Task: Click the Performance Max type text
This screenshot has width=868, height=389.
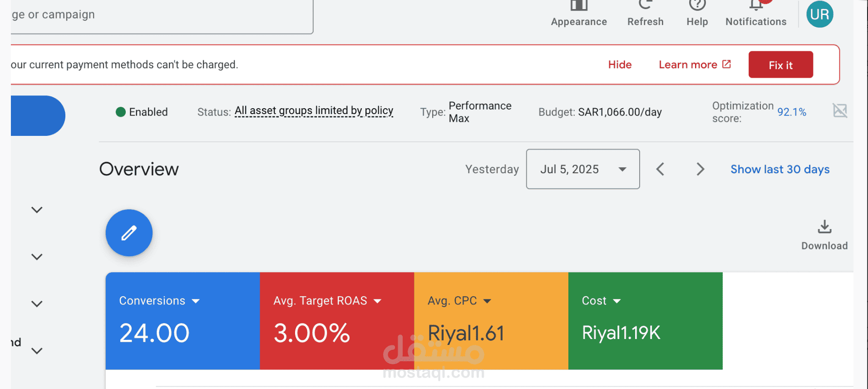Action: [x=480, y=112]
